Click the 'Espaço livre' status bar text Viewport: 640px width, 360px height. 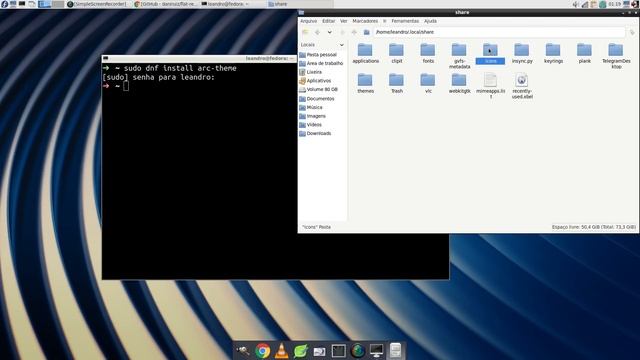tap(593, 227)
